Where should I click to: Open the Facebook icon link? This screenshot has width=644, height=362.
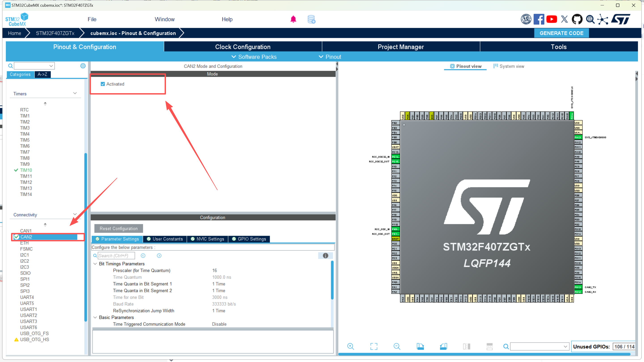539,19
